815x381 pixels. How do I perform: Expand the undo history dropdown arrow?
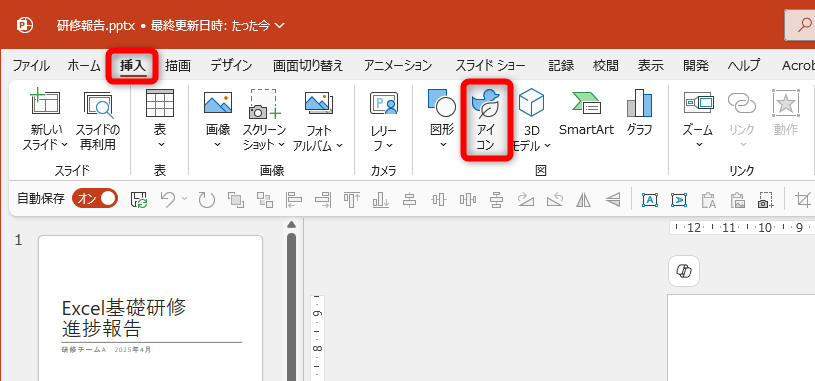(x=184, y=199)
